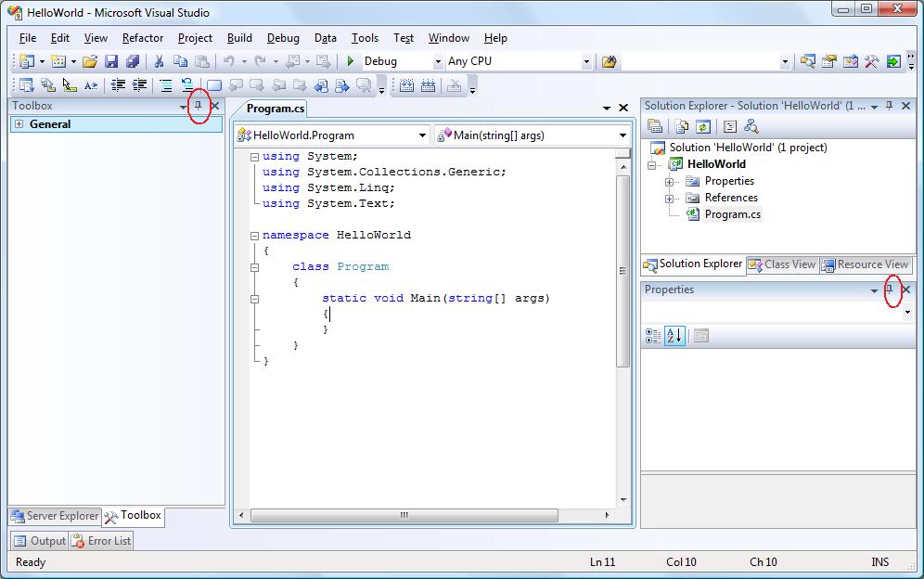Click Show All Files icon in Solution Explorer
This screenshot has width=924, height=579.
coord(682,127)
